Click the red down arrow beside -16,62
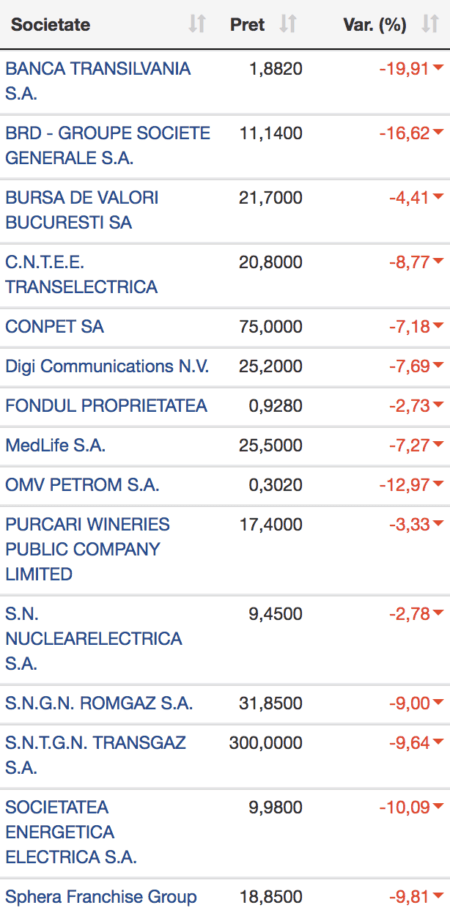This screenshot has height=916, width=450. [438, 133]
